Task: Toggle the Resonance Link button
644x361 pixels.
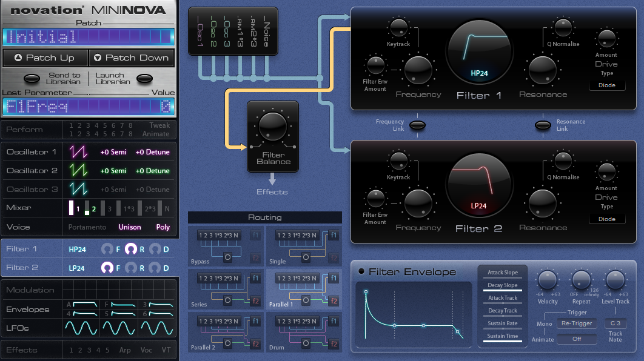Action: point(543,125)
